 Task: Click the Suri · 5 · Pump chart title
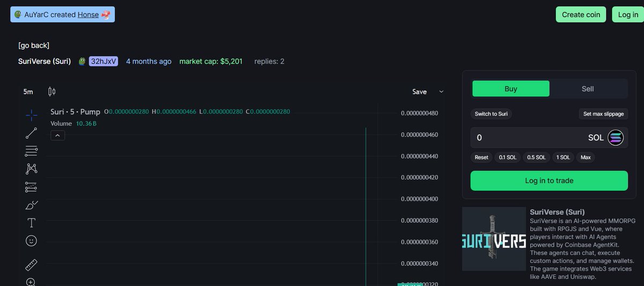(75, 112)
